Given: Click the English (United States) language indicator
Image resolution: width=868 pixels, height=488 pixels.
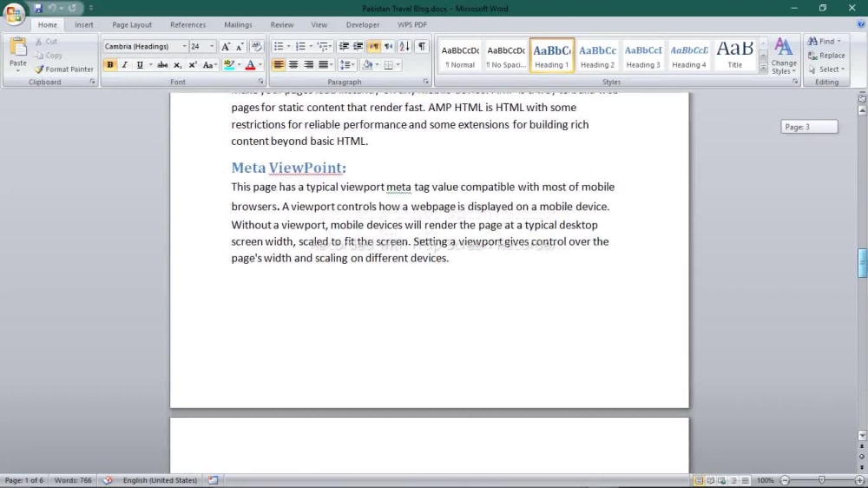Looking at the screenshot, I should click(160, 480).
